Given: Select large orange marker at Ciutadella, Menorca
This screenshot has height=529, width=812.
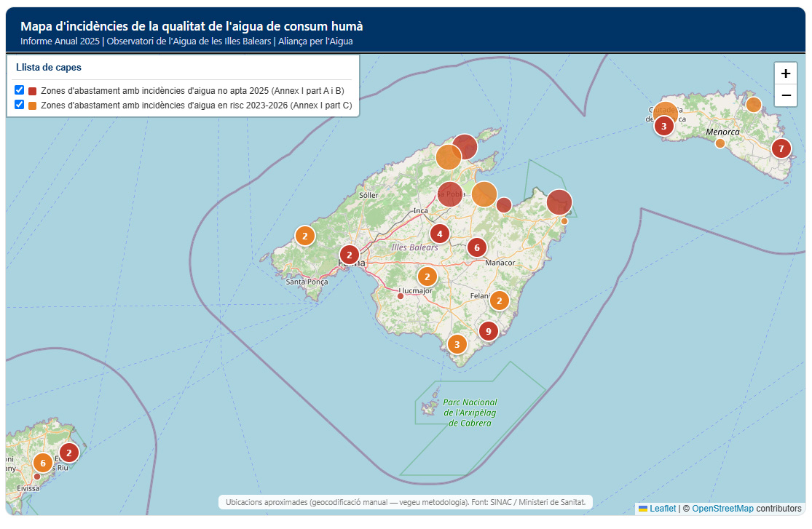Looking at the screenshot, I should (666, 112).
